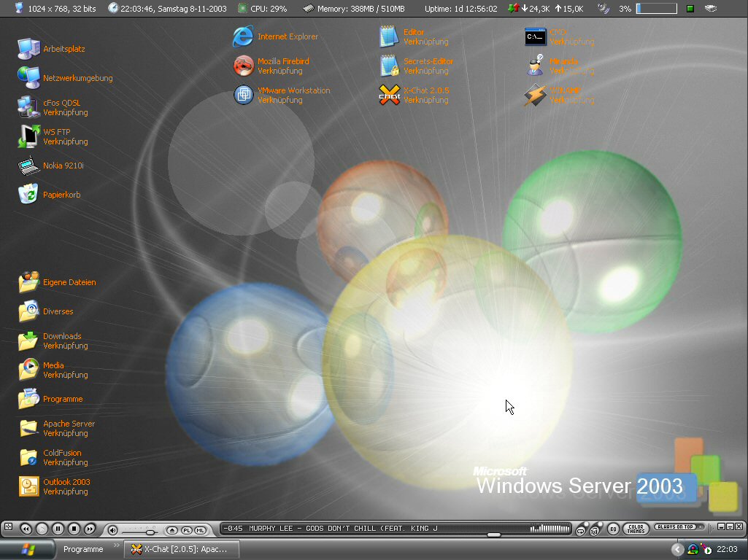This screenshot has width=748, height=560.
Task: Open the Winamp playlist with PL button
Action: pos(186,529)
